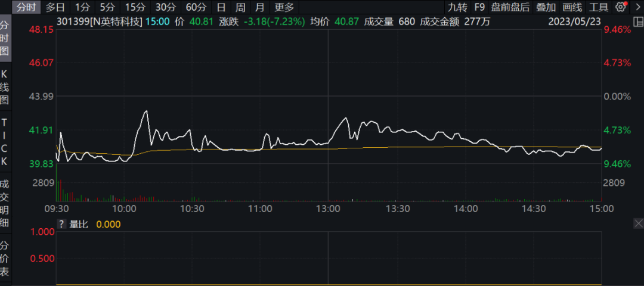
Task: Click the left 2809 volume axis label
Action: pos(44,182)
